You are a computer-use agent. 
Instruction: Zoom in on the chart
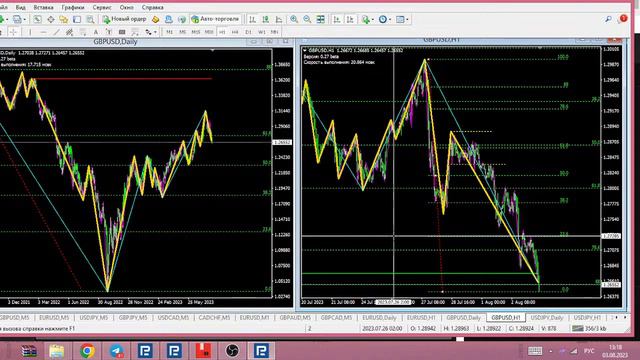(294, 19)
